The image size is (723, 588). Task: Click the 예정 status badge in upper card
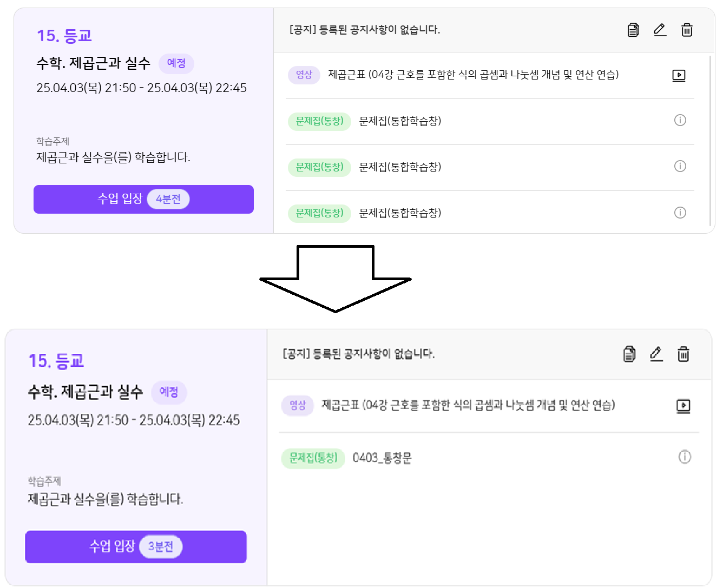click(x=176, y=63)
